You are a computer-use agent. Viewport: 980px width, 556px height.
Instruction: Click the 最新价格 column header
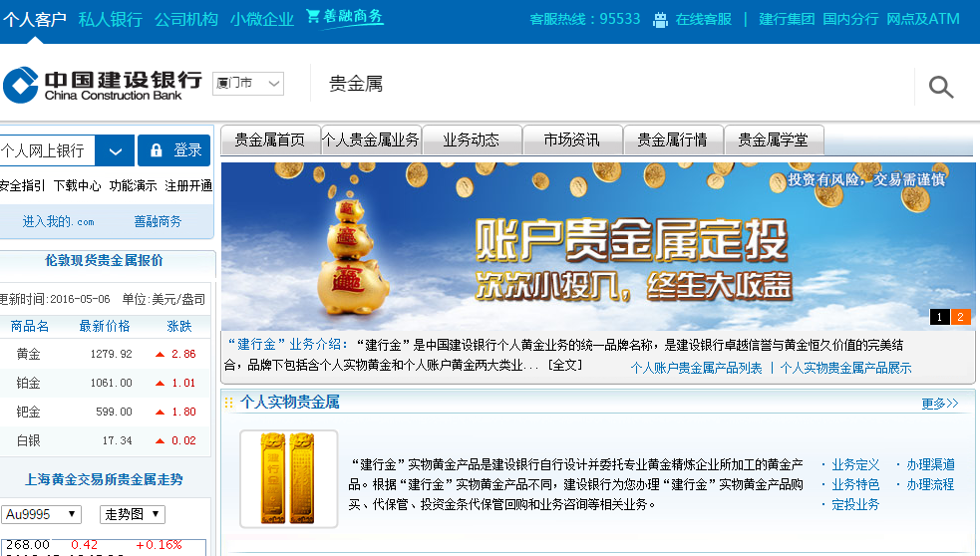coord(105,326)
